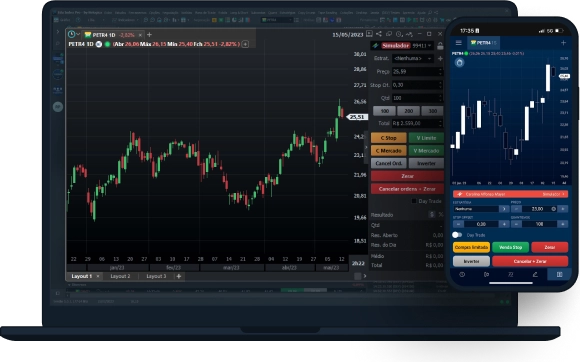Toggle result to money icon in Resultado
The image size is (580, 362).
(x=431, y=214)
